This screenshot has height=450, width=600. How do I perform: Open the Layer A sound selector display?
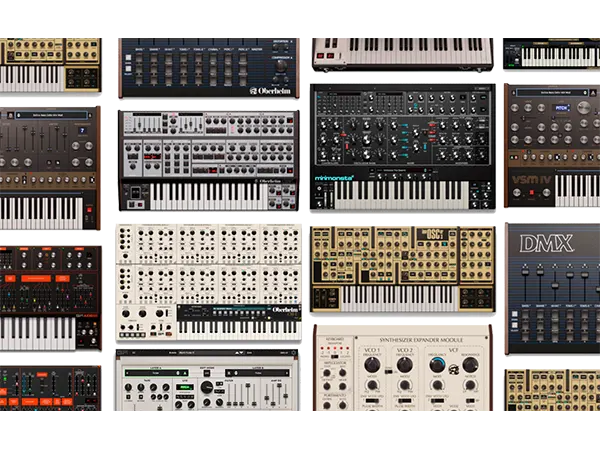(x=156, y=373)
